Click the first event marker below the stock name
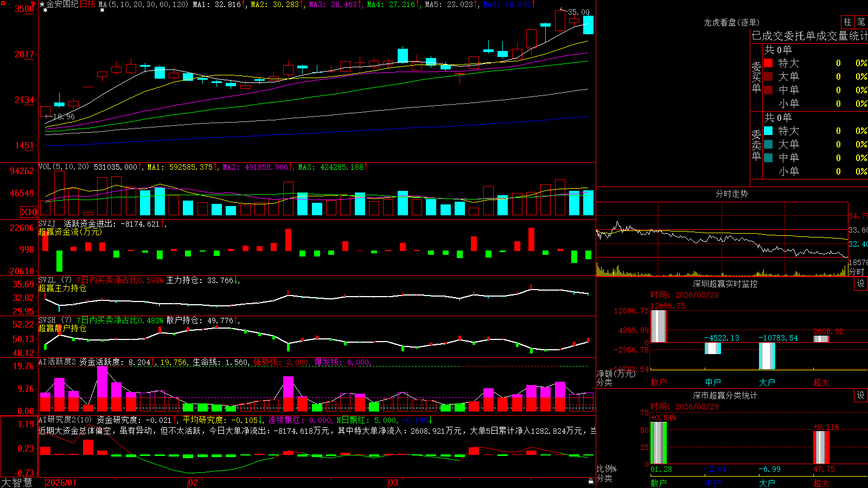 point(45,10)
